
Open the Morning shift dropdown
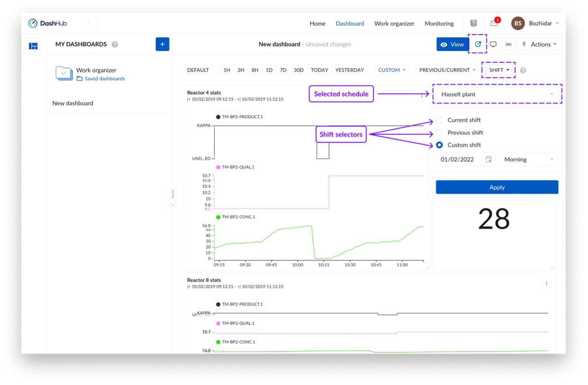(x=528, y=159)
